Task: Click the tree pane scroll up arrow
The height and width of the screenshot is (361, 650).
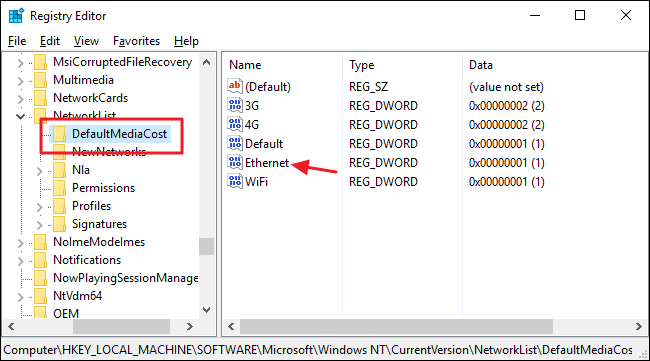Action: tap(206, 63)
